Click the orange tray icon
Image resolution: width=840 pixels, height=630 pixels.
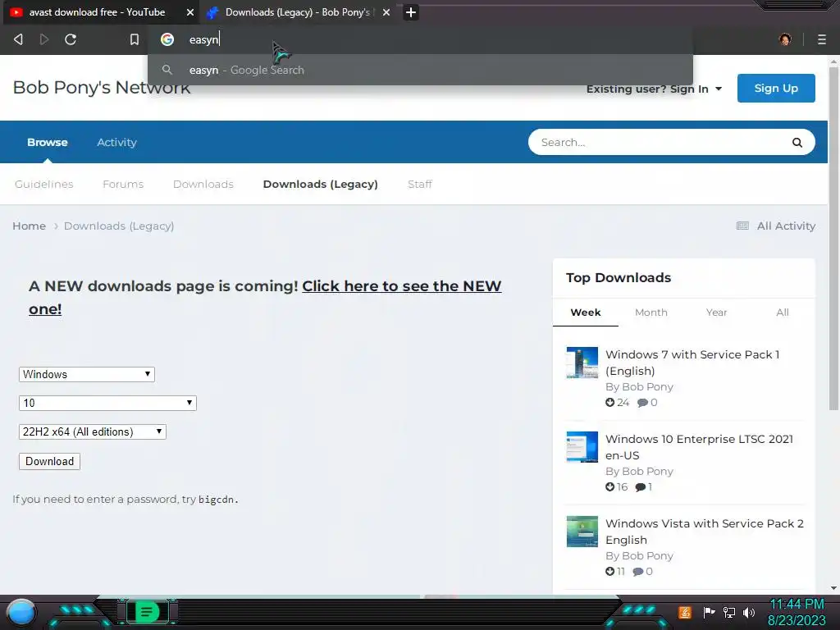685,612
